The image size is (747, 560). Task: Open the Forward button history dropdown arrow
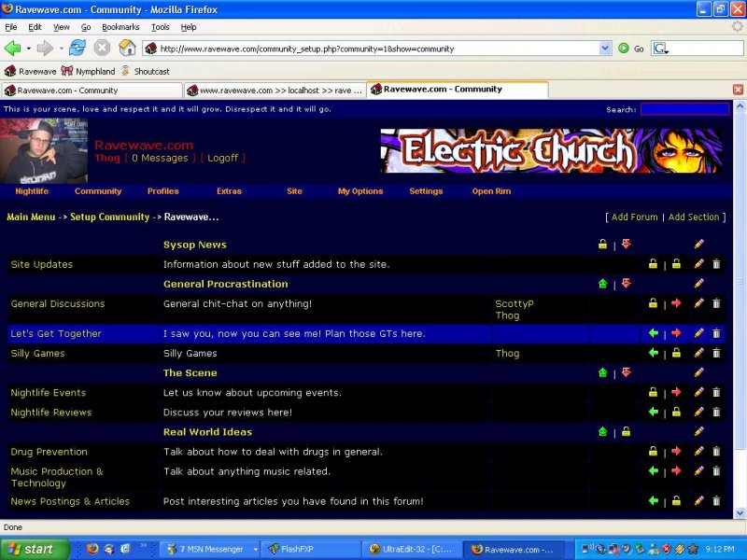pyautogui.click(x=62, y=49)
